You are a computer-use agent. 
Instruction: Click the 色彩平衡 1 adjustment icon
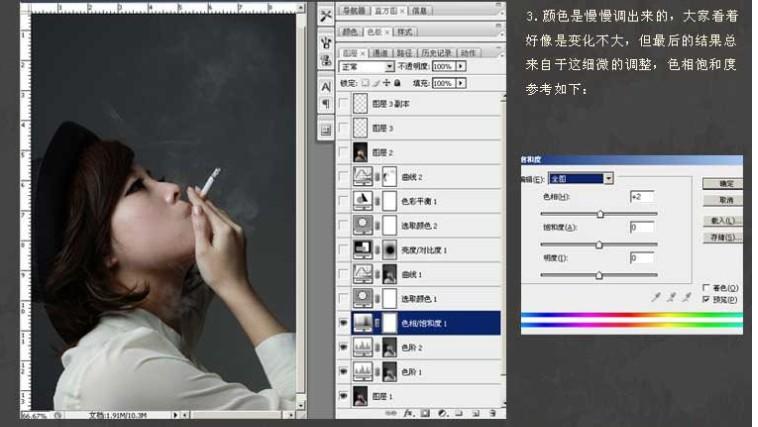click(x=363, y=201)
